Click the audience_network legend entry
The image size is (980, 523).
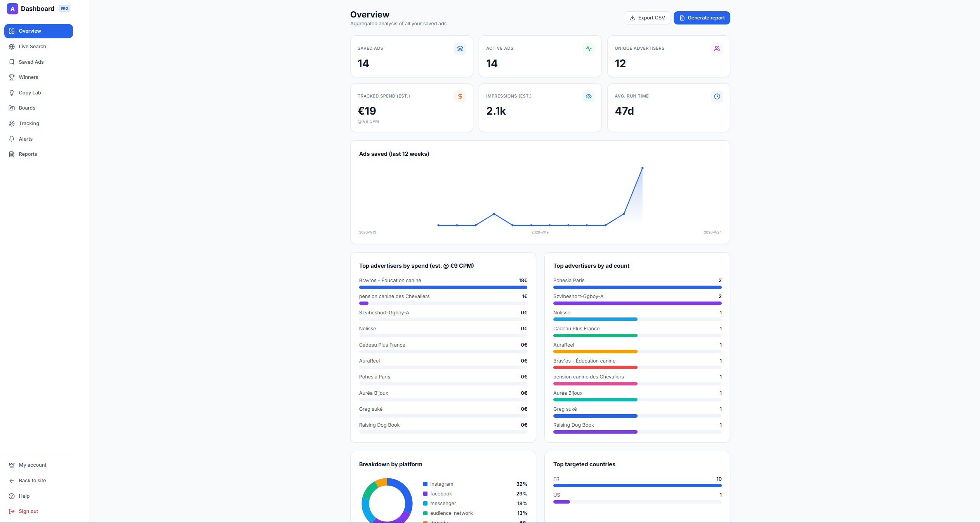click(475, 513)
